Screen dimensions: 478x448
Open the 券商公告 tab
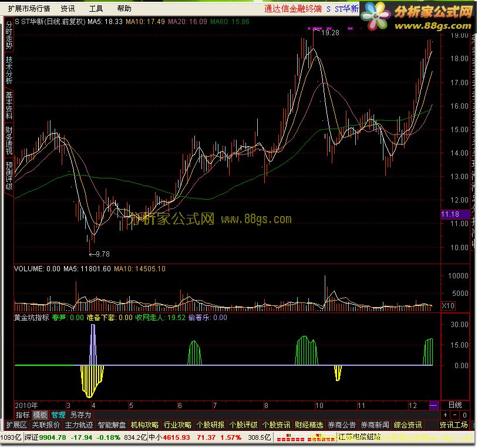(342, 425)
